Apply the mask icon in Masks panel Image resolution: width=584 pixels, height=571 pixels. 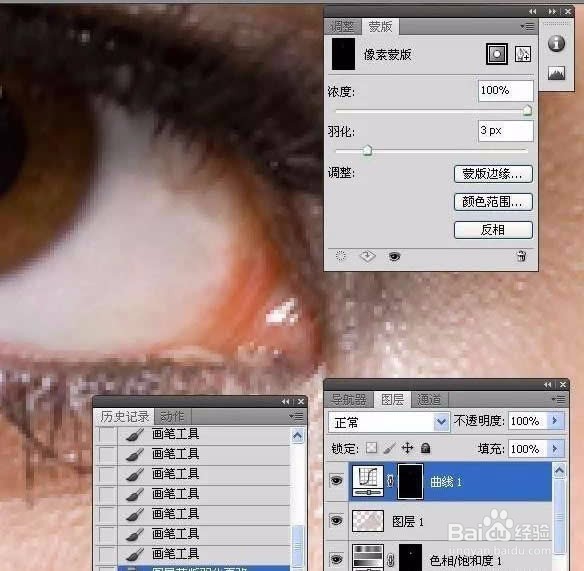click(x=367, y=256)
